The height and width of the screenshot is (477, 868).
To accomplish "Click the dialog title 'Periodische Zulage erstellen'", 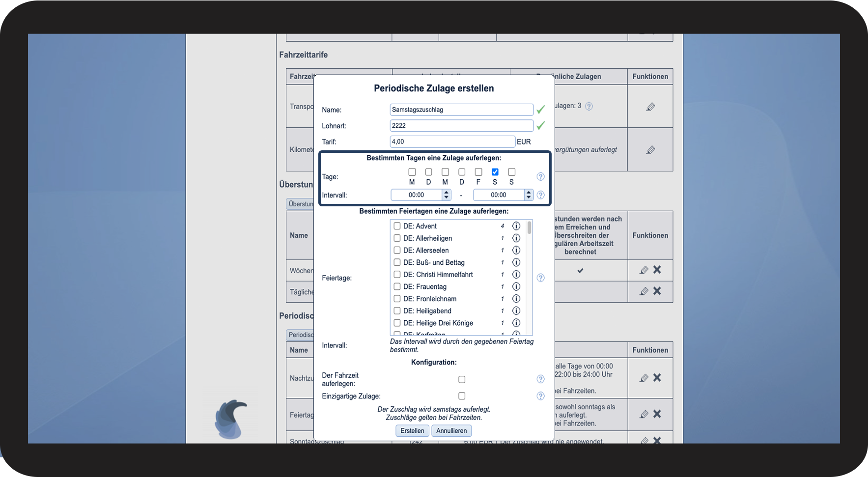I will pos(434,88).
